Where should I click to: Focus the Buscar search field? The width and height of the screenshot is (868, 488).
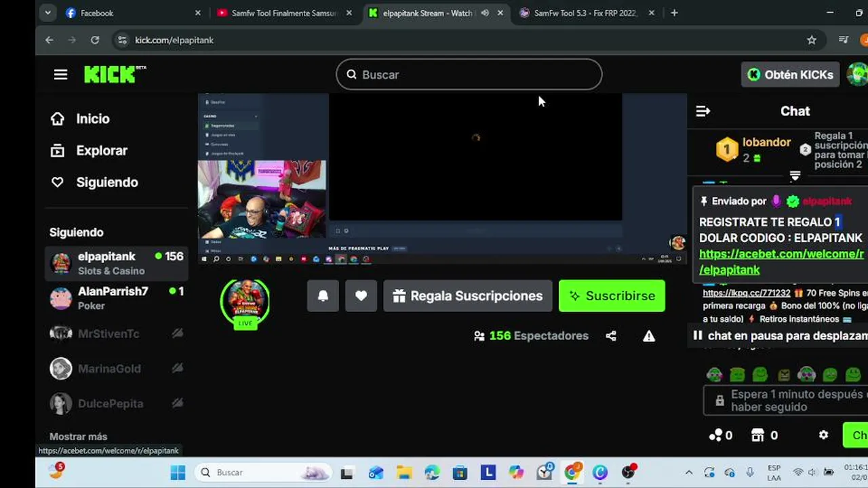click(x=469, y=75)
